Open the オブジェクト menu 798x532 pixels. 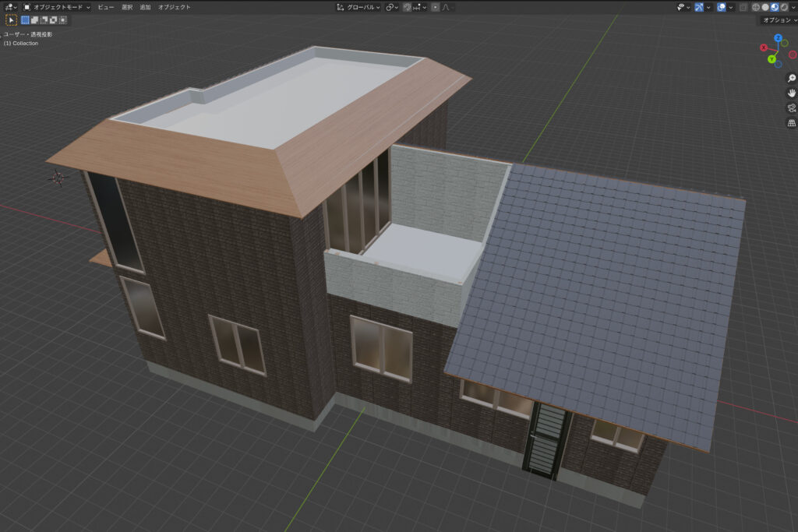pyautogui.click(x=174, y=7)
